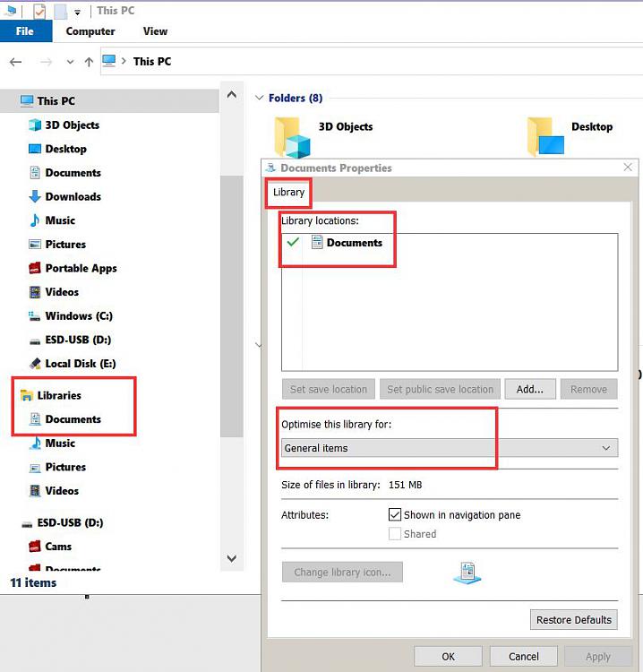The height and width of the screenshot is (672, 643).
Task: Toggle the Shared checkbox
Action: click(395, 534)
